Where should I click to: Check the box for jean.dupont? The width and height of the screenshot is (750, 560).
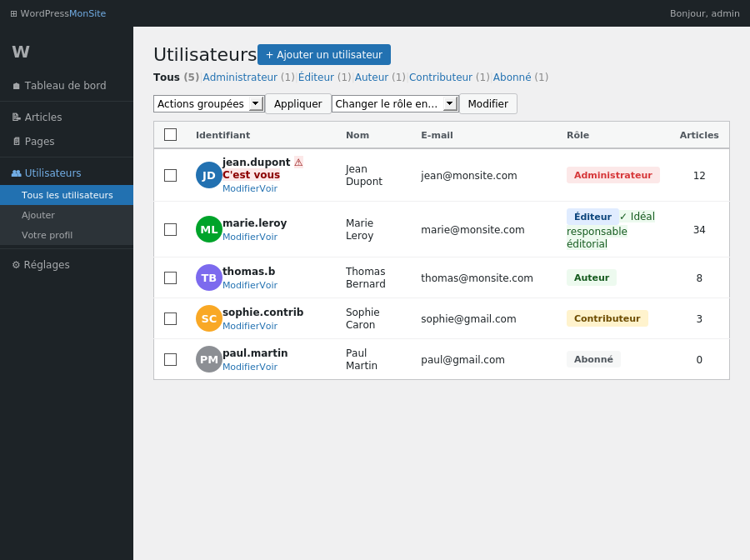coord(170,176)
